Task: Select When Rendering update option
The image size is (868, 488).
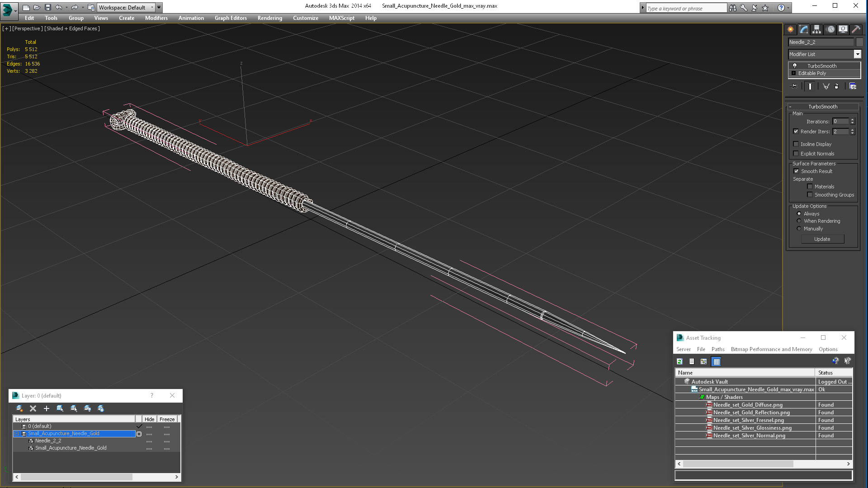Action: click(x=799, y=221)
